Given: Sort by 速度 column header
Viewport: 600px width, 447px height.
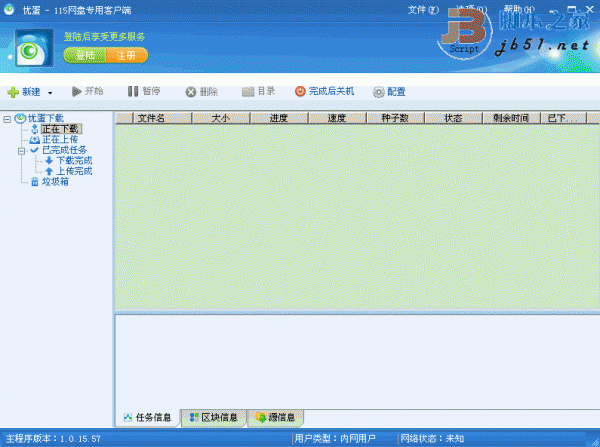Looking at the screenshot, I should coord(337,118).
